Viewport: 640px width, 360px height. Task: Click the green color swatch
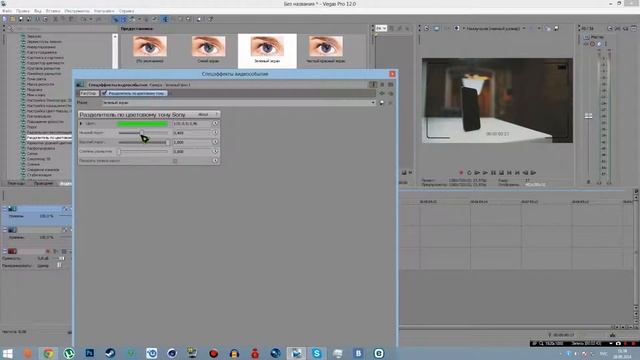[x=142, y=124]
